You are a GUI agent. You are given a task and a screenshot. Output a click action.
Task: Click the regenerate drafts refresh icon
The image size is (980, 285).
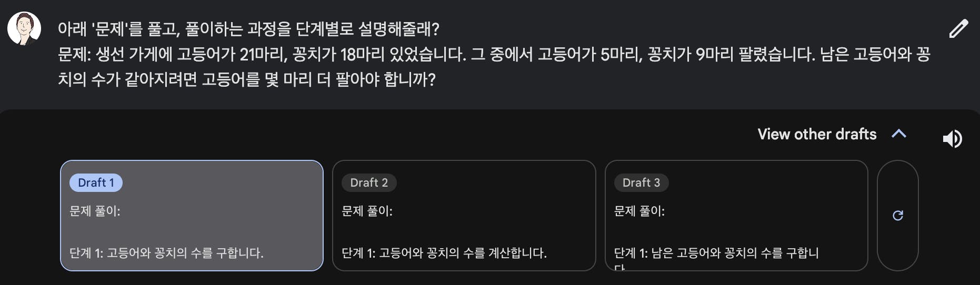898,216
